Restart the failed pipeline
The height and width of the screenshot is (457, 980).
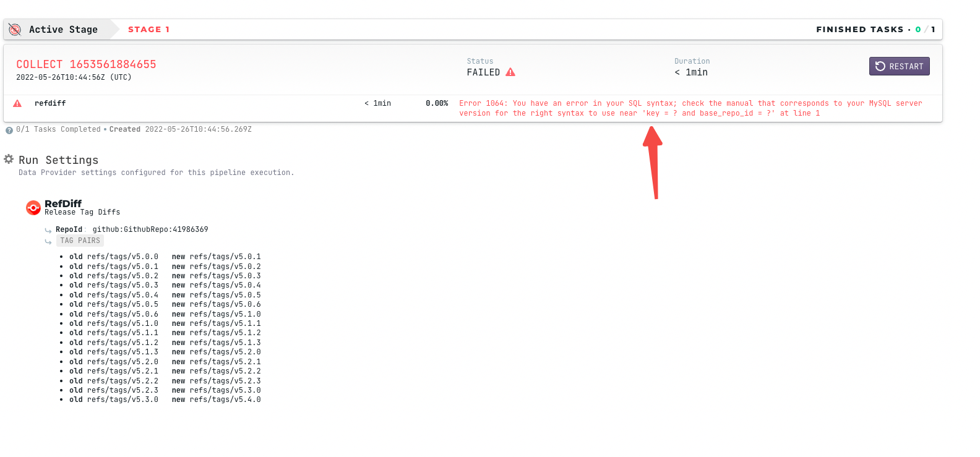(899, 66)
